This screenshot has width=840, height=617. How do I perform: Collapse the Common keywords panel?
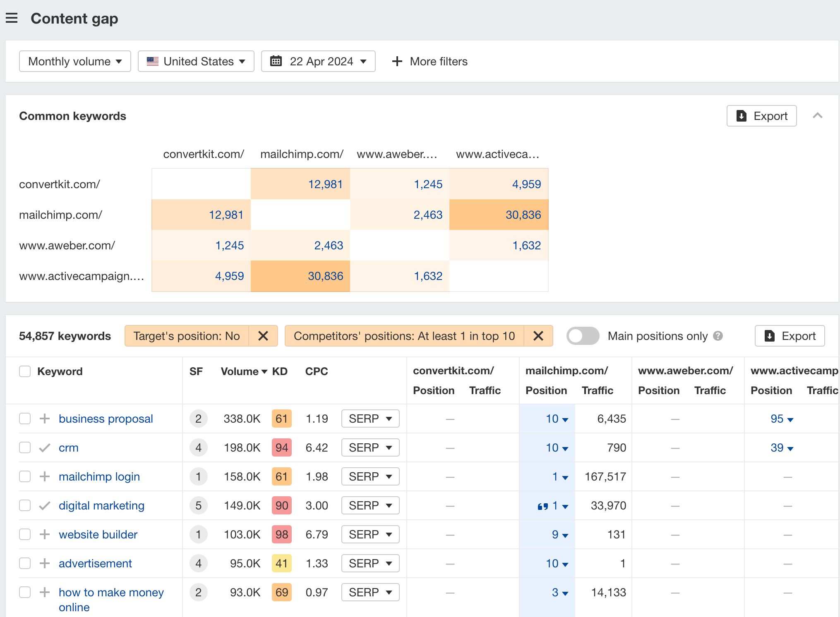tap(817, 116)
